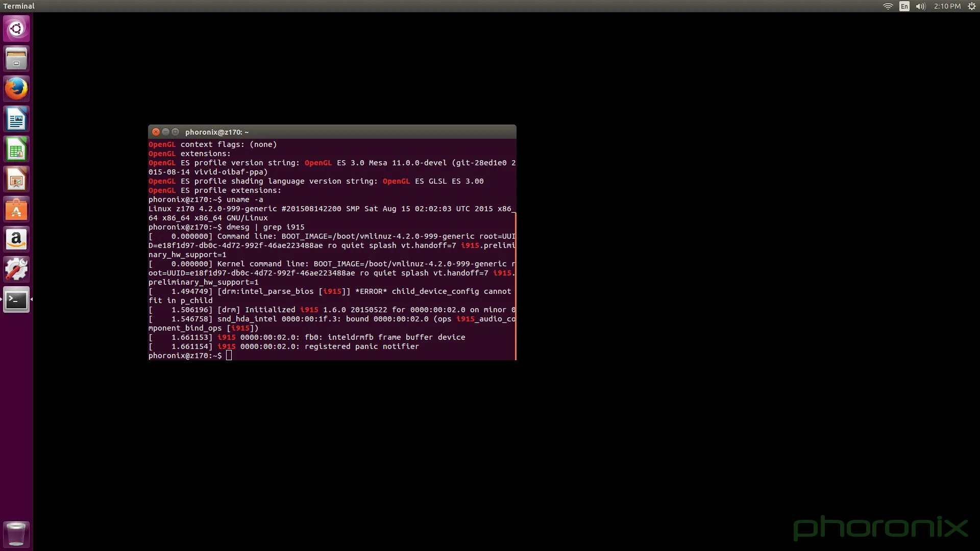Open LibreOffice Calc from the launcher
Viewport: 980px width, 551px height.
tap(16, 149)
